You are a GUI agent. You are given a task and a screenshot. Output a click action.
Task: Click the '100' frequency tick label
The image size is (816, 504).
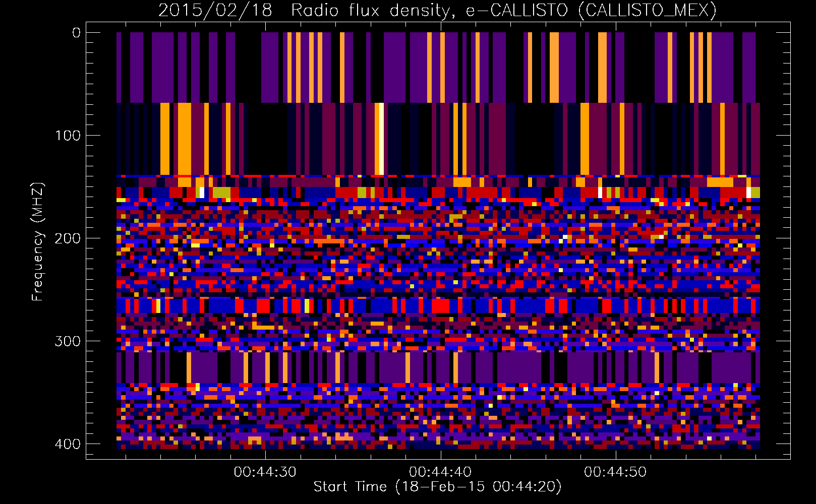(67, 136)
